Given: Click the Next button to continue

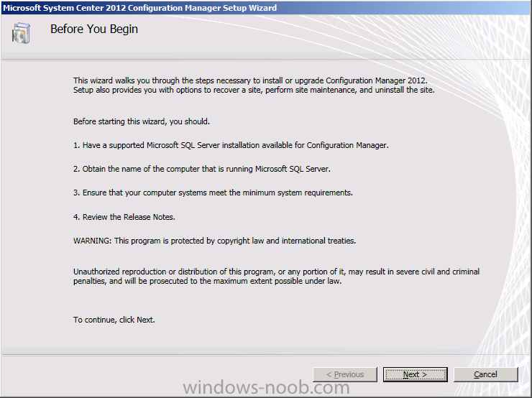Looking at the screenshot, I should 415,374.
